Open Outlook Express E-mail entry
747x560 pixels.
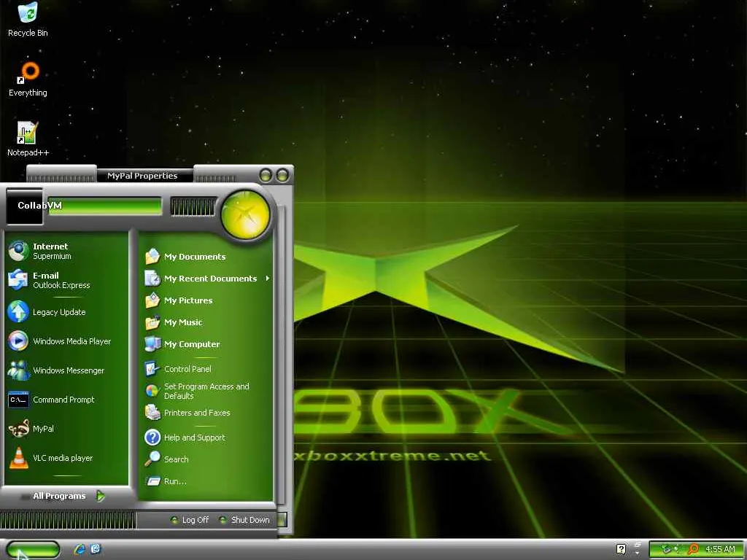click(x=66, y=280)
